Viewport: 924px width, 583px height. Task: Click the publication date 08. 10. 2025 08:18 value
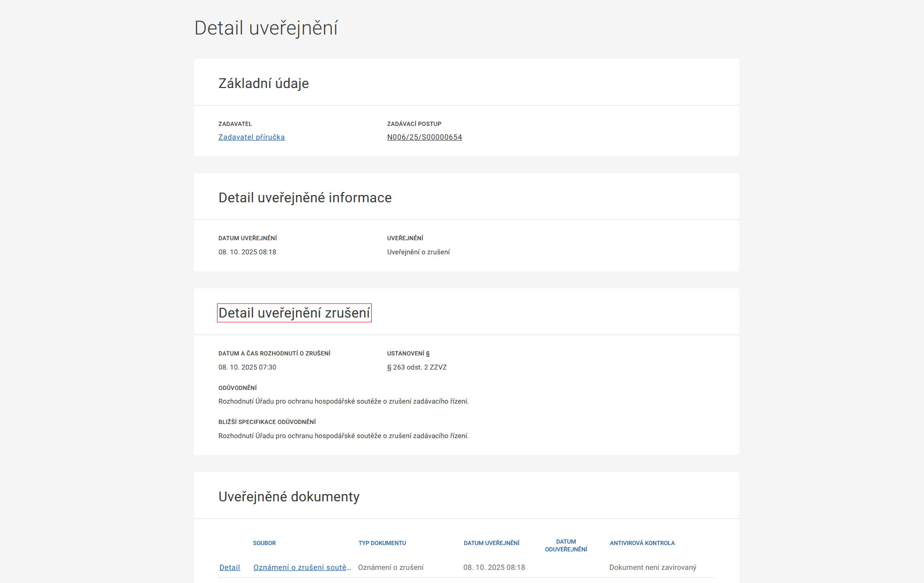pyautogui.click(x=247, y=252)
